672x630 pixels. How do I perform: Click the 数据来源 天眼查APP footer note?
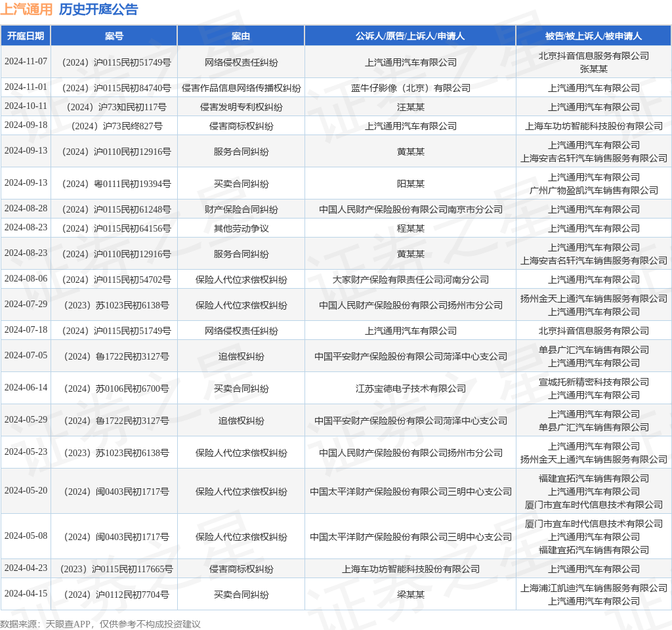100,624
